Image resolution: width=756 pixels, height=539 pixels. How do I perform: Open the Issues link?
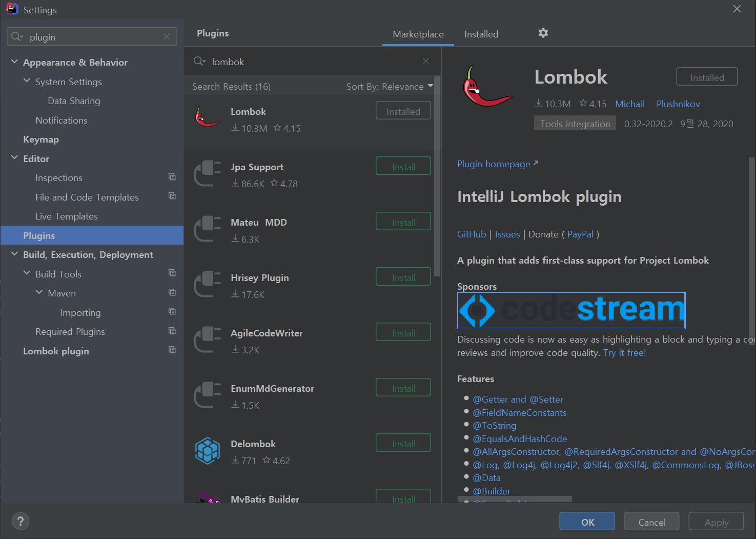507,234
